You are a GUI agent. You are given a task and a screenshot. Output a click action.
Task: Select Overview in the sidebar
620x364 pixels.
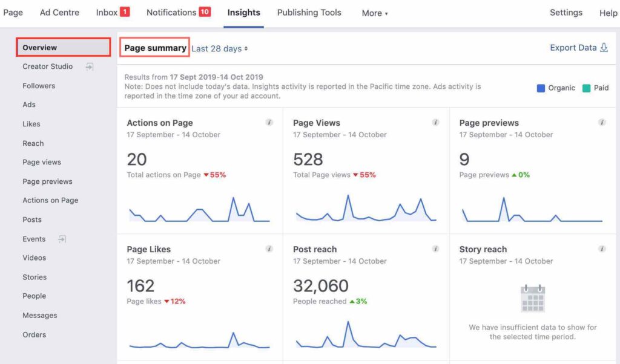click(x=63, y=47)
